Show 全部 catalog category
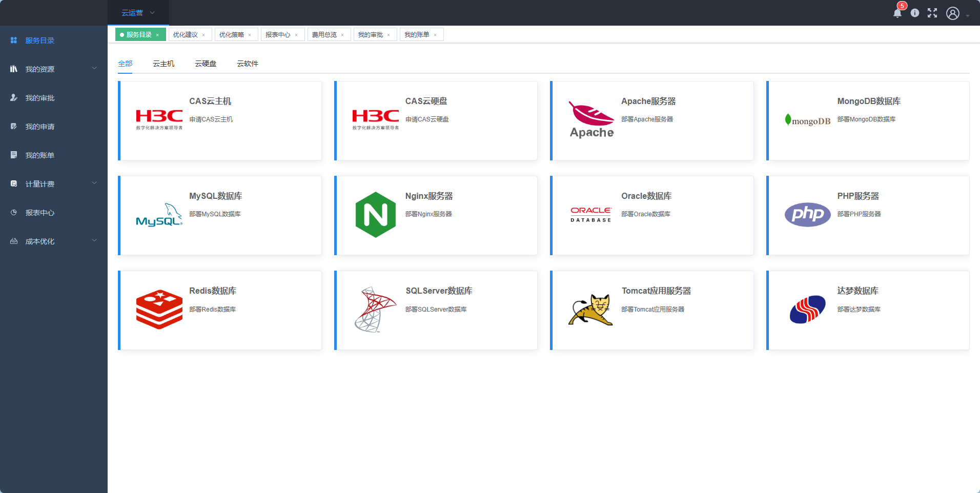The image size is (980, 493). (125, 64)
